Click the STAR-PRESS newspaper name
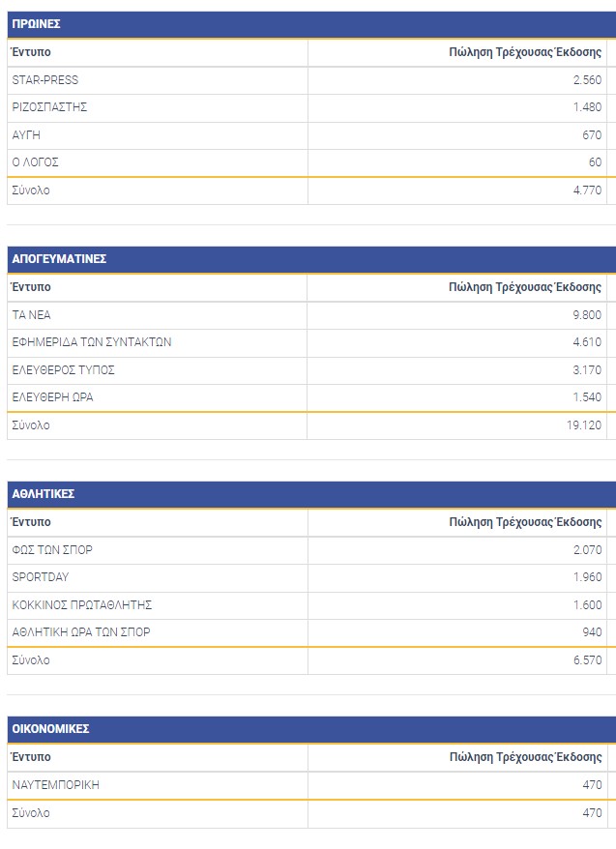 click(45, 80)
